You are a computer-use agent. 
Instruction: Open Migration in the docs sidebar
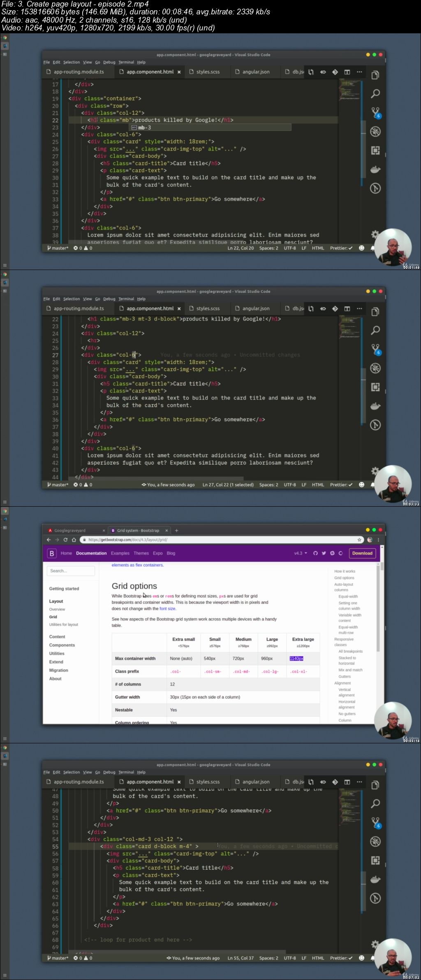(x=59, y=670)
